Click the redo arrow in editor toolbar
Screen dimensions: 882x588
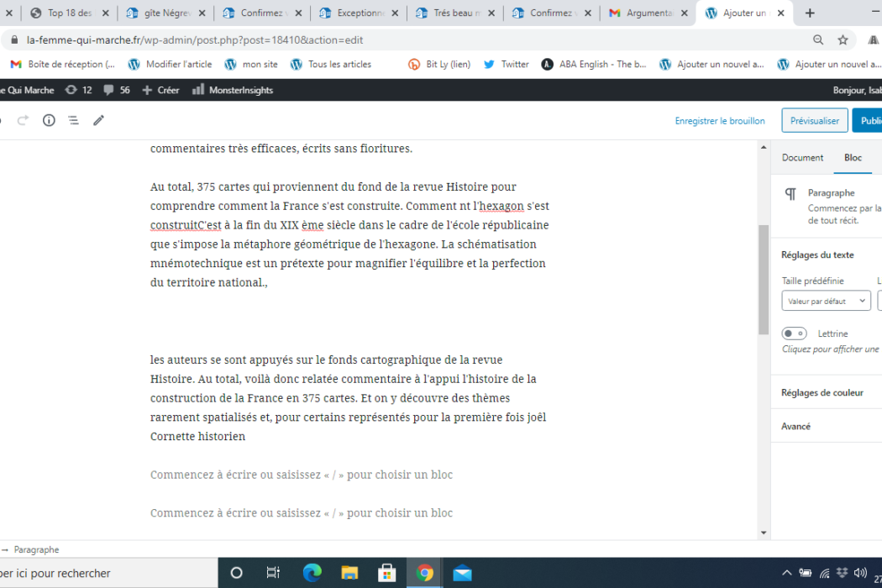23,120
